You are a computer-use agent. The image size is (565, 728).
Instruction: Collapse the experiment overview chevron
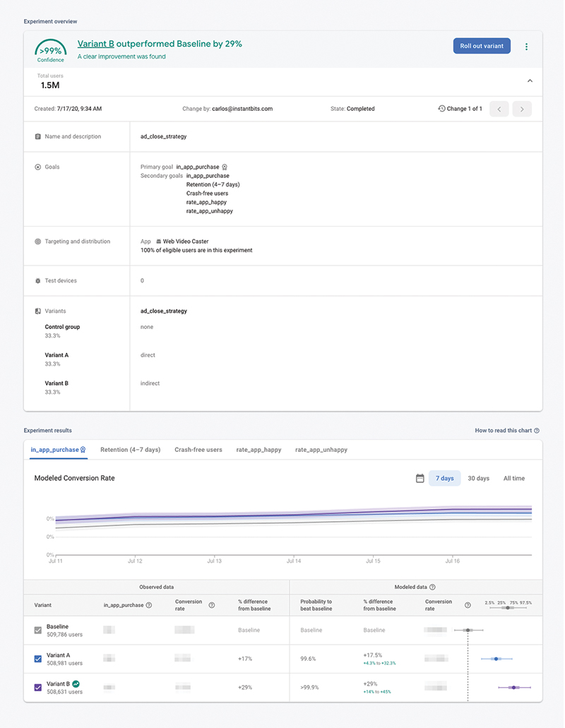tap(530, 80)
